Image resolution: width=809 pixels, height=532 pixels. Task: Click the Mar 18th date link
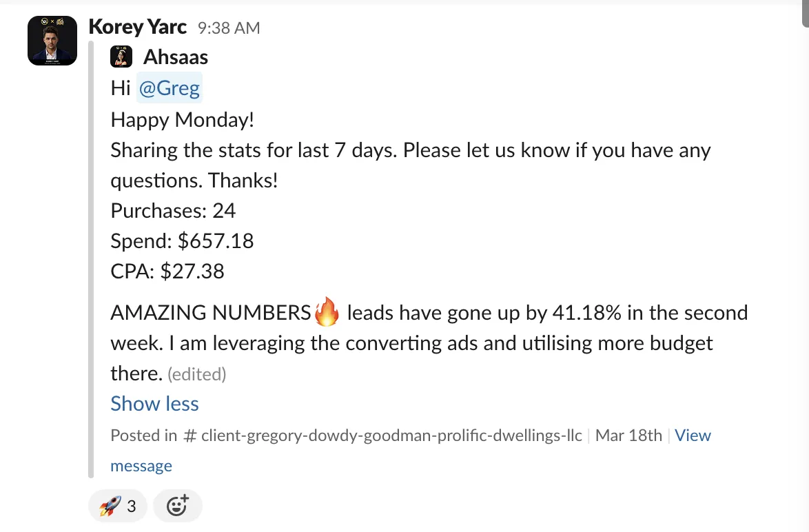628,436
